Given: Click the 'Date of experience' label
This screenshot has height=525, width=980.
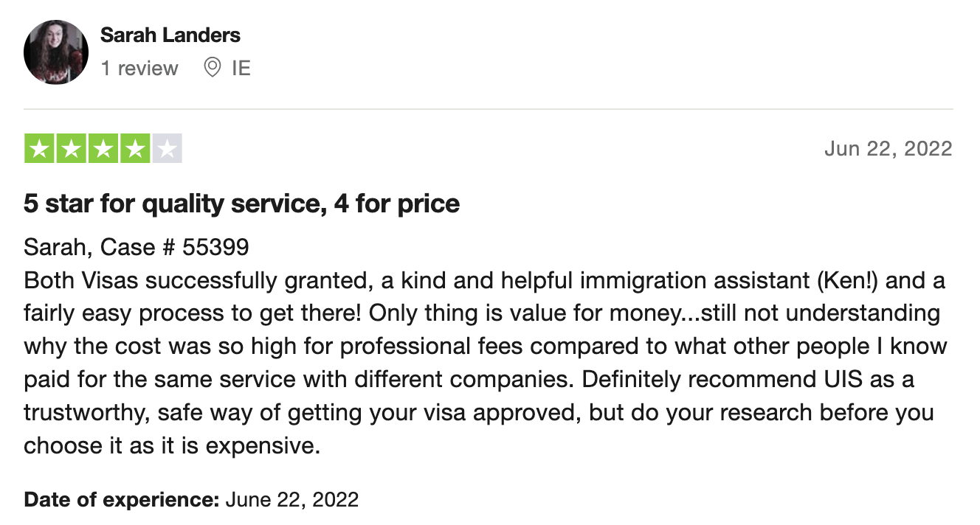Looking at the screenshot, I should (122, 500).
